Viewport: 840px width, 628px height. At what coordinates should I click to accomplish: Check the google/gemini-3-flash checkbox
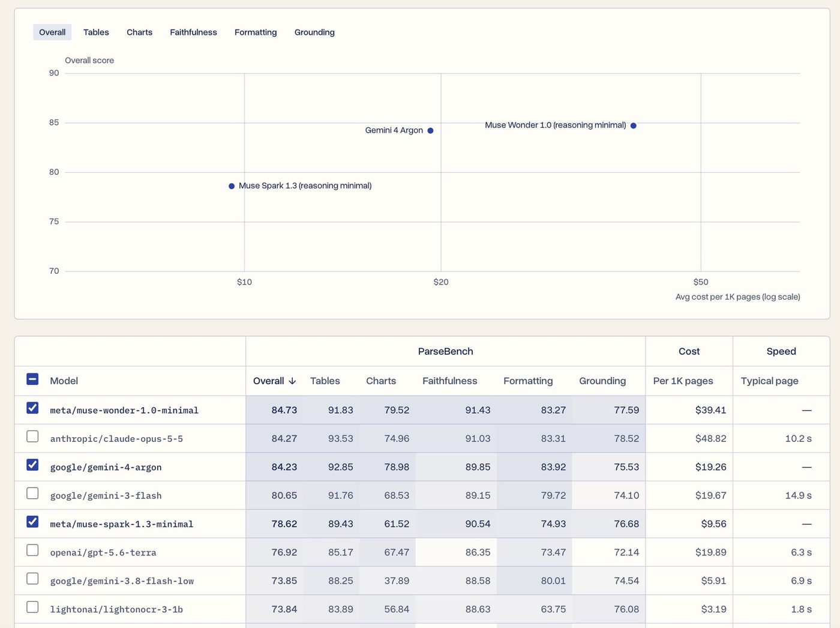tap(32, 494)
